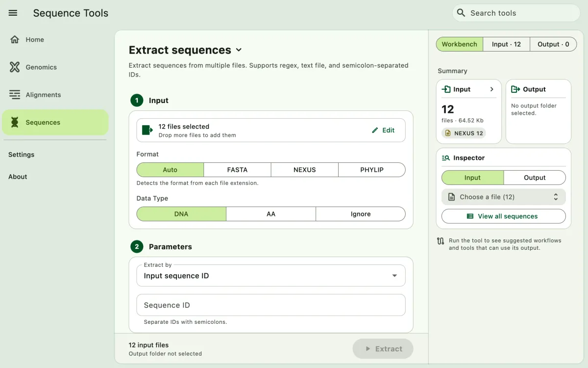Viewport: 588px width, 368px height.
Task: Focus the Sequence ID field
Action: tap(271, 305)
